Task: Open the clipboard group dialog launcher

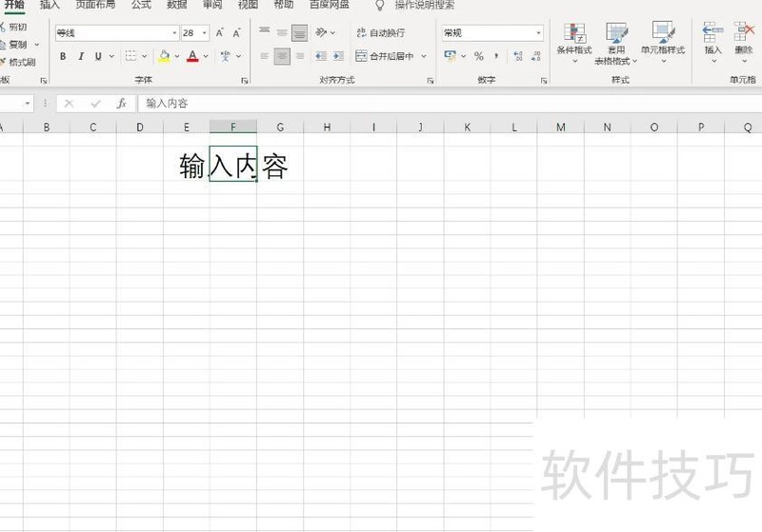Action: [x=44, y=81]
